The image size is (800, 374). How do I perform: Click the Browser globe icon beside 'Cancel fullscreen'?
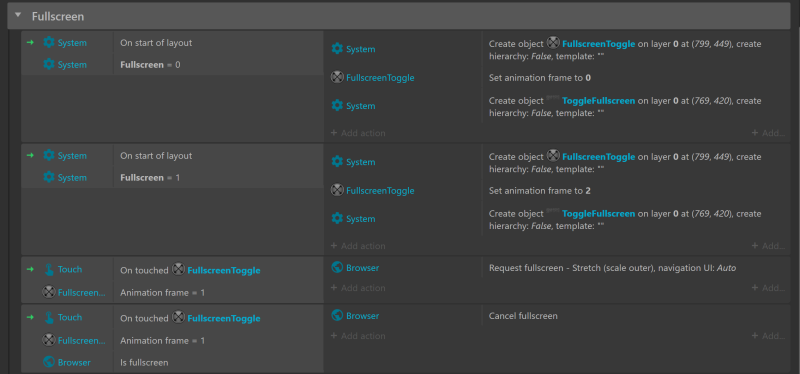click(337, 315)
